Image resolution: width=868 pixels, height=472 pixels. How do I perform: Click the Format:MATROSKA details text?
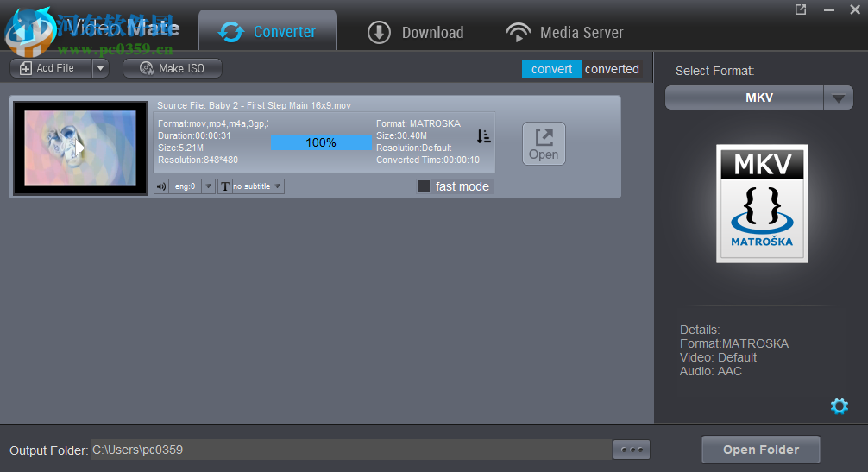tap(734, 343)
